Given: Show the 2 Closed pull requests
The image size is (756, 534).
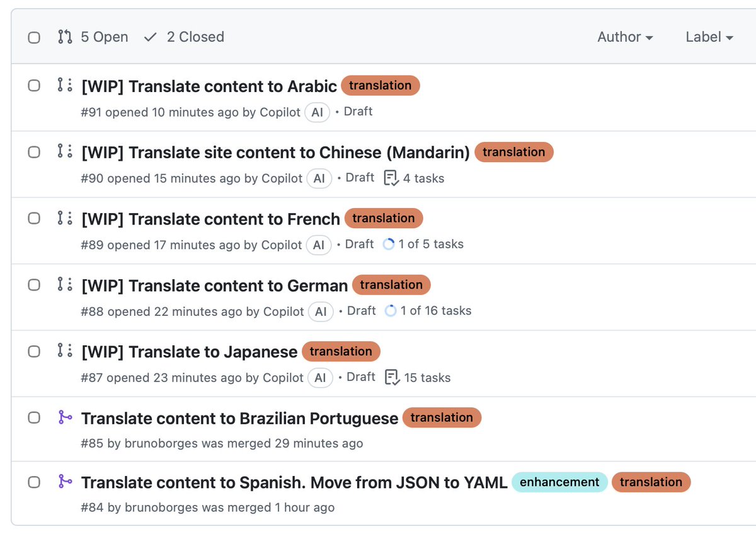Looking at the screenshot, I should 184,37.
